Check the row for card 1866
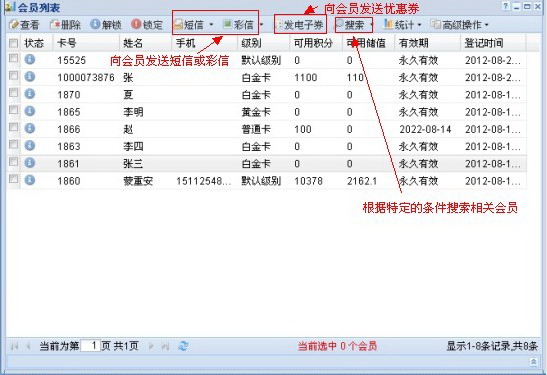 (x=13, y=127)
